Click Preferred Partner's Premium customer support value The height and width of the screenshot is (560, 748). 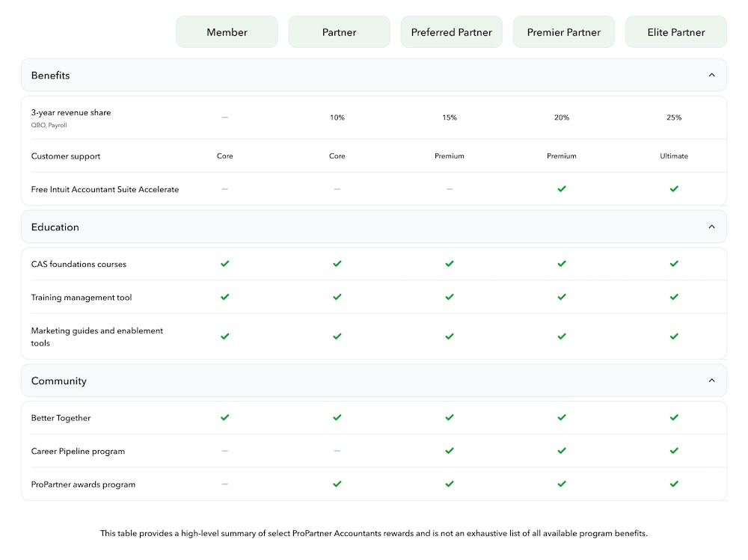(x=450, y=156)
